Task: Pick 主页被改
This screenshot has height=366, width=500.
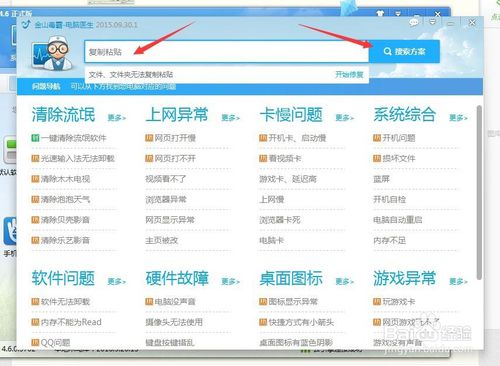Action: [162, 240]
